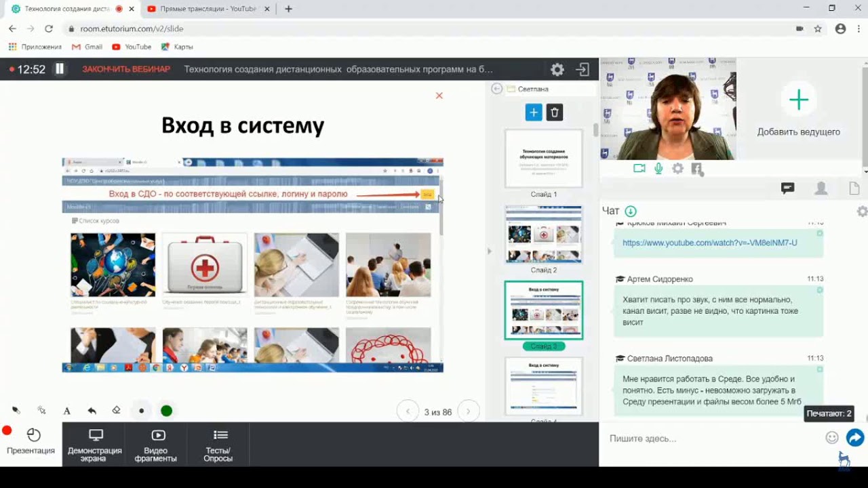The image size is (868, 488).
Task: Open YouTube bookmark
Action: (132, 47)
